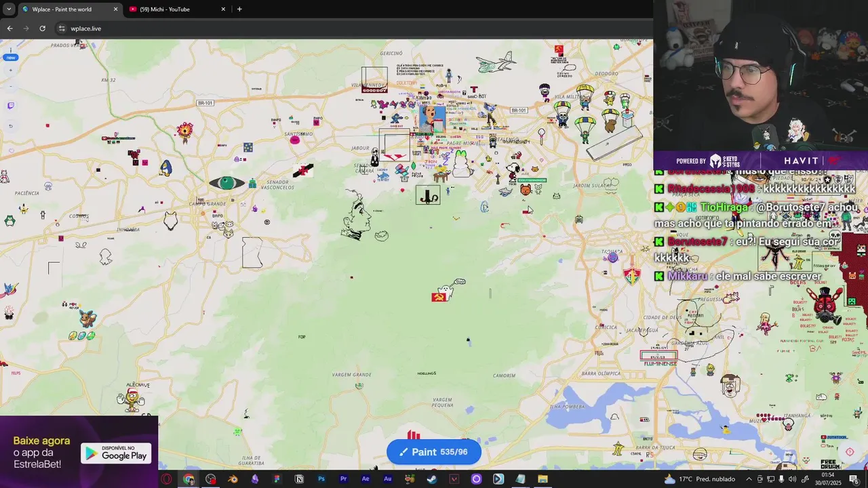Click the ghost with red communist flag art

click(x=449, y=290)
